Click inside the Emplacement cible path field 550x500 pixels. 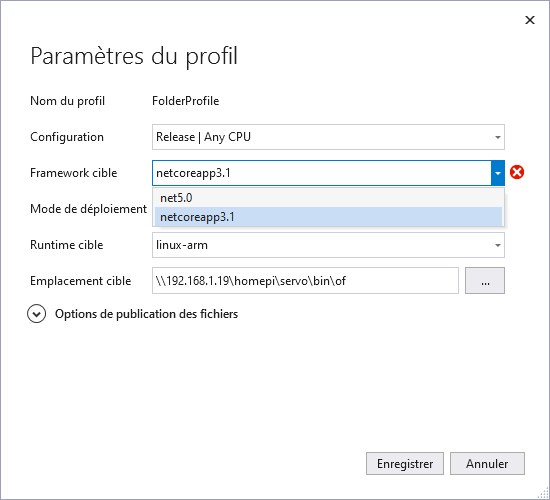[x=305, y=281]
